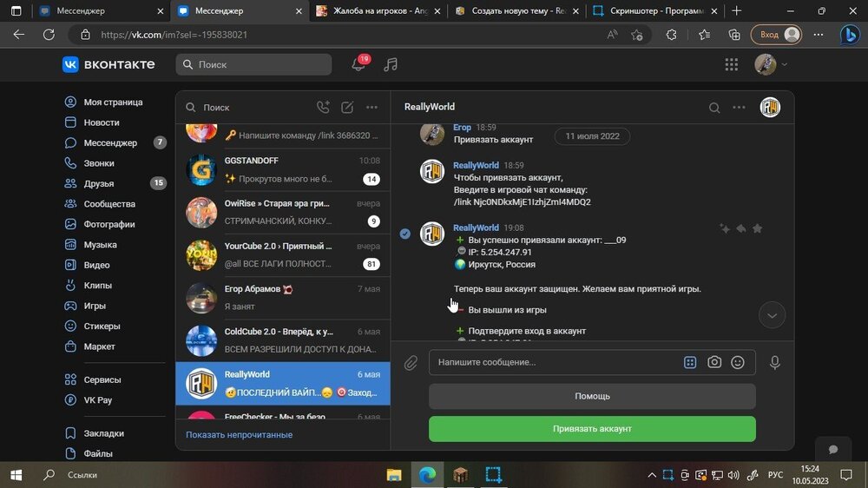Search within the ReallyWorld conversation

click(714, 108)
